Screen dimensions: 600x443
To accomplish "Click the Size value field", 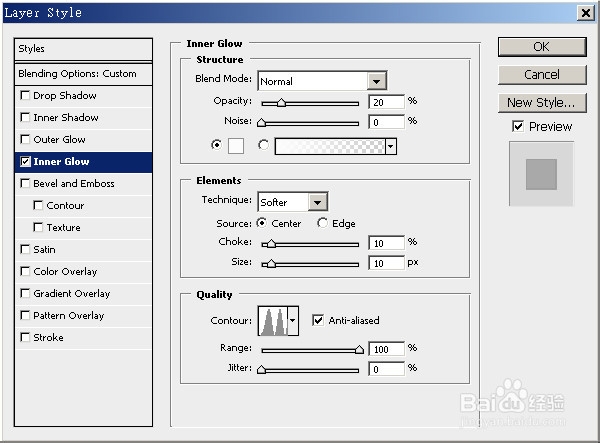I will tap(386, 263).
